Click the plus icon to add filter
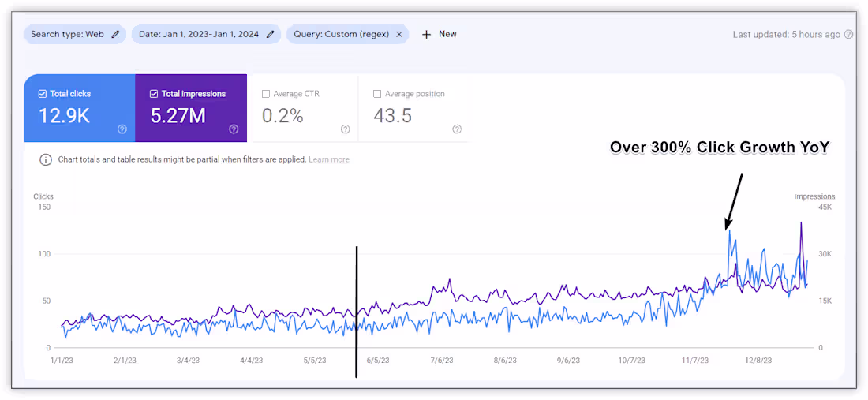The image size is (868, 400). tap(426, 35)
